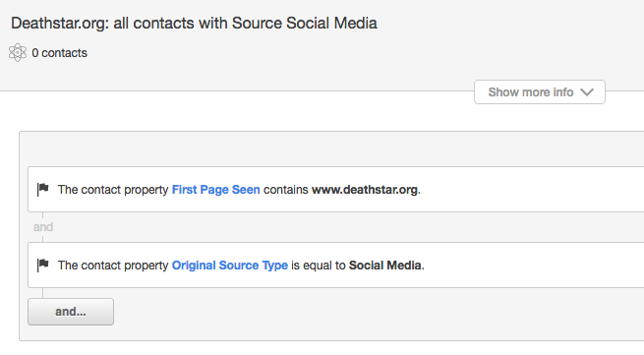Screen dimensions: 644x355
Task: Click the 0 contacts count label
Action: tap(60, 53)
